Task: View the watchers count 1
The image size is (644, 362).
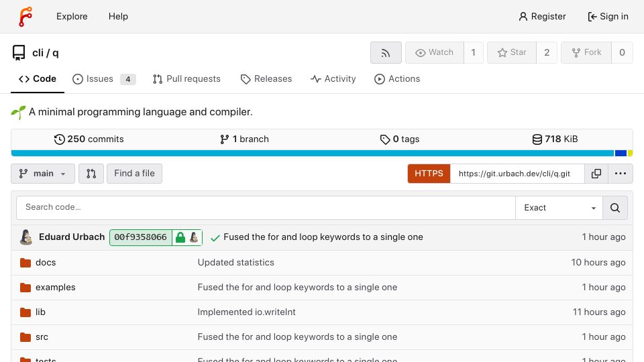Action: pyautogui.click(x=473, y=52)
